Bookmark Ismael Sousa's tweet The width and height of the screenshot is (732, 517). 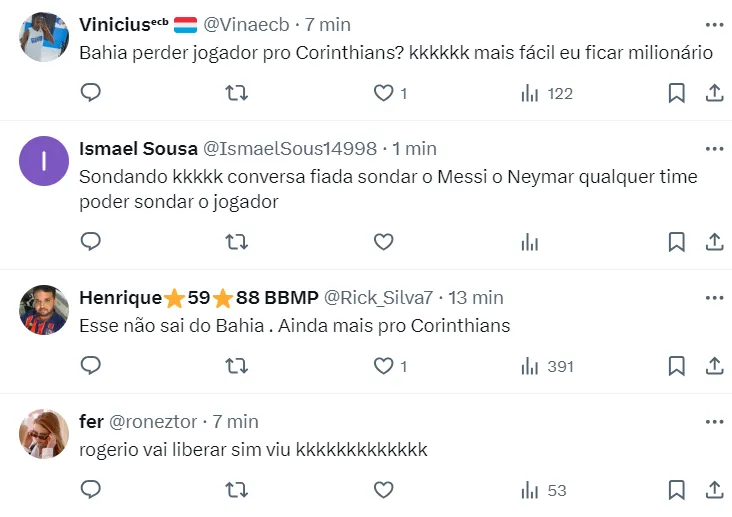click(x=677, y=241)
